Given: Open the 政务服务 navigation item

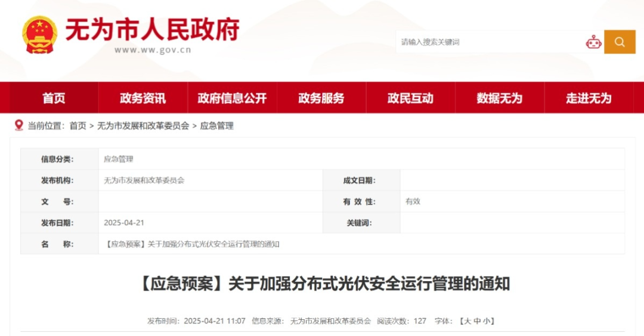Looking at the screenshot, I should [x=321, y=98].
